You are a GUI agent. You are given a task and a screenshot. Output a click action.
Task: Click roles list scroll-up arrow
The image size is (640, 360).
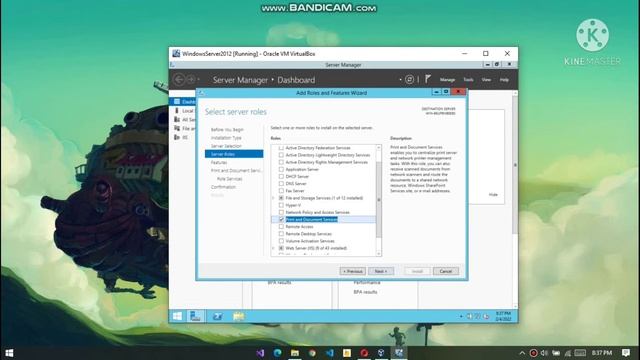pos(378,147)
